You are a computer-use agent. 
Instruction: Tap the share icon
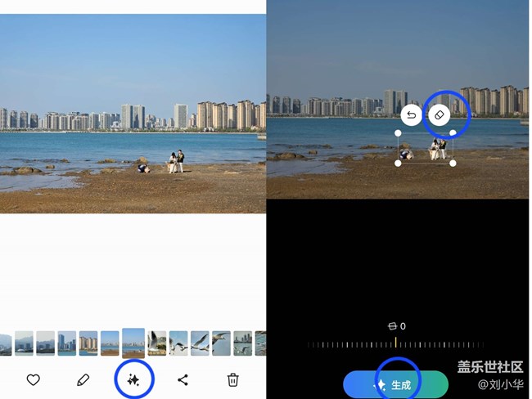(183, 379)
